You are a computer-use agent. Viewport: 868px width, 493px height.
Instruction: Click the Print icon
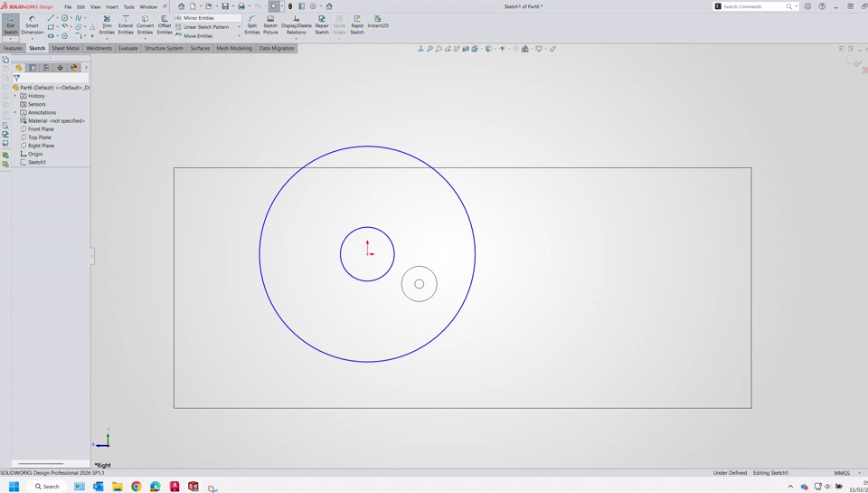tap(241, 6)
